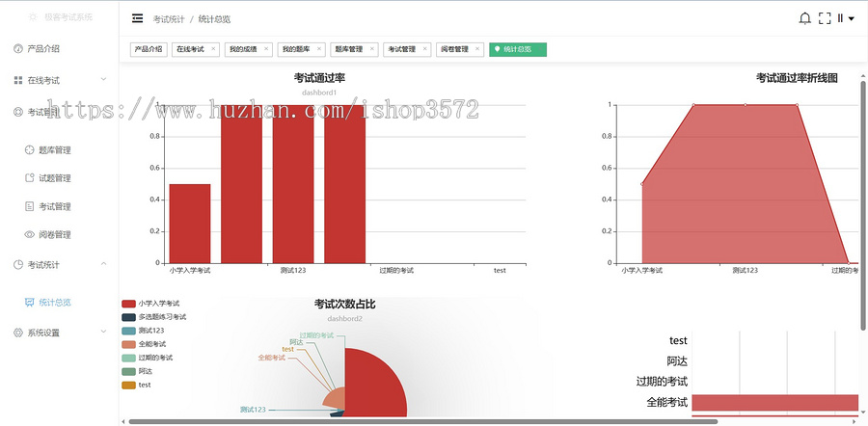This screenshot has width=868, height=426.
Task: Open the notifications bell icon
Action: [805, 18]
